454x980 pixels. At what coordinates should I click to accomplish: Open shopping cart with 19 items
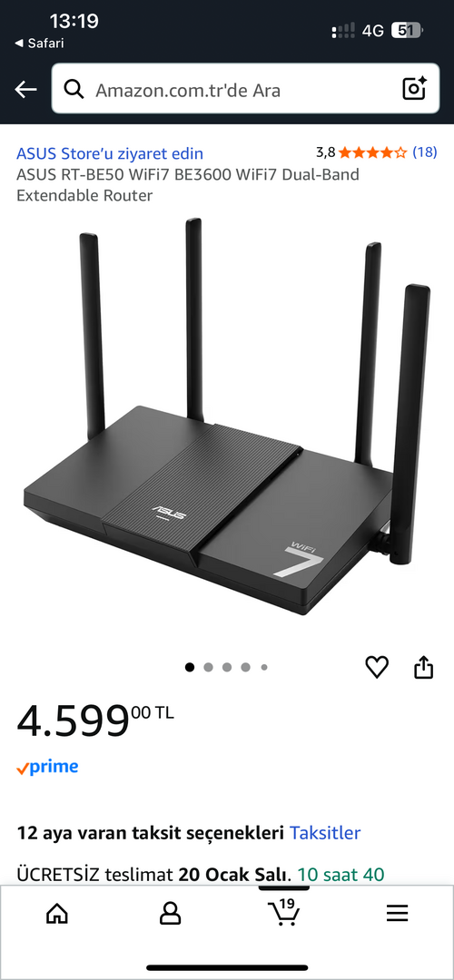click(283, 913)
